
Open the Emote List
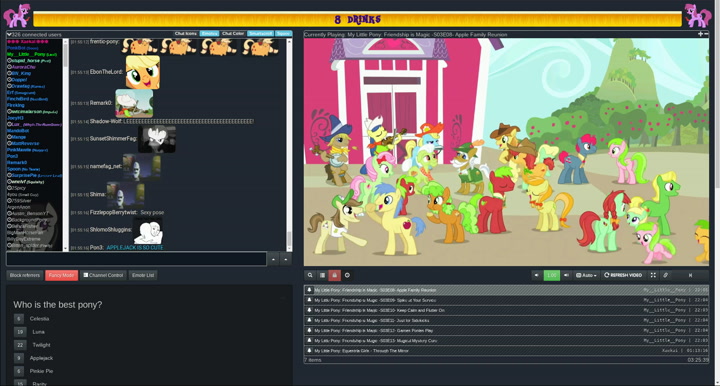[x=143, y=275]
